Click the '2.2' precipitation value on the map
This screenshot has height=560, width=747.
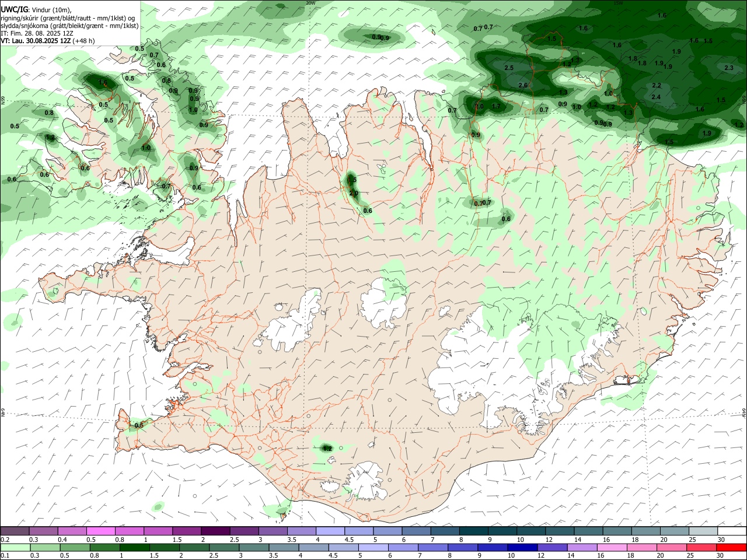point(657,86)
